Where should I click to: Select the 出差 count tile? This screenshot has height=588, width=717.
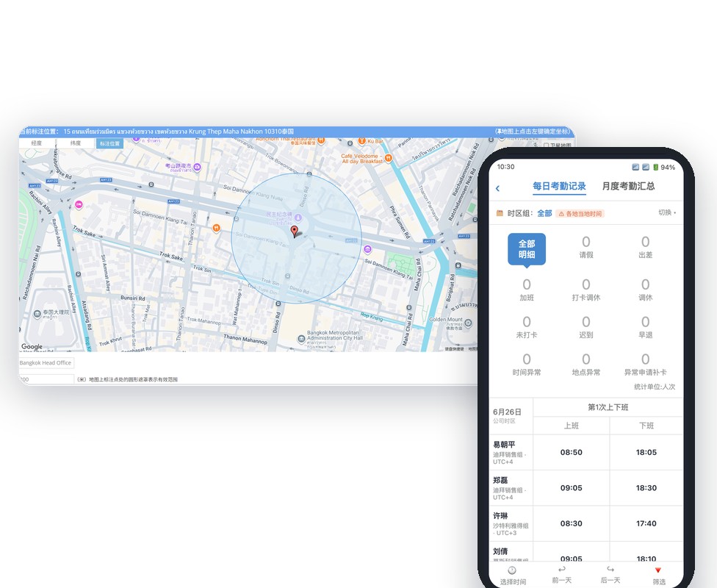click(645, 247)
